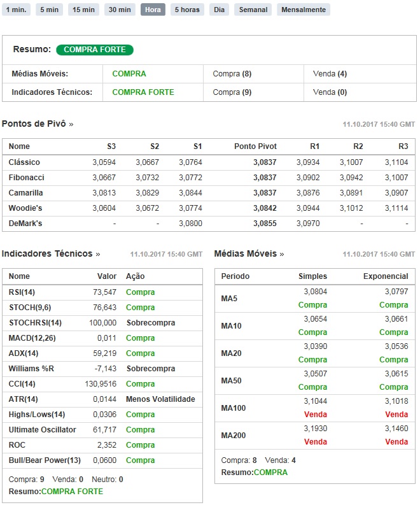Select the 1 min. timeframe tab

16,10
